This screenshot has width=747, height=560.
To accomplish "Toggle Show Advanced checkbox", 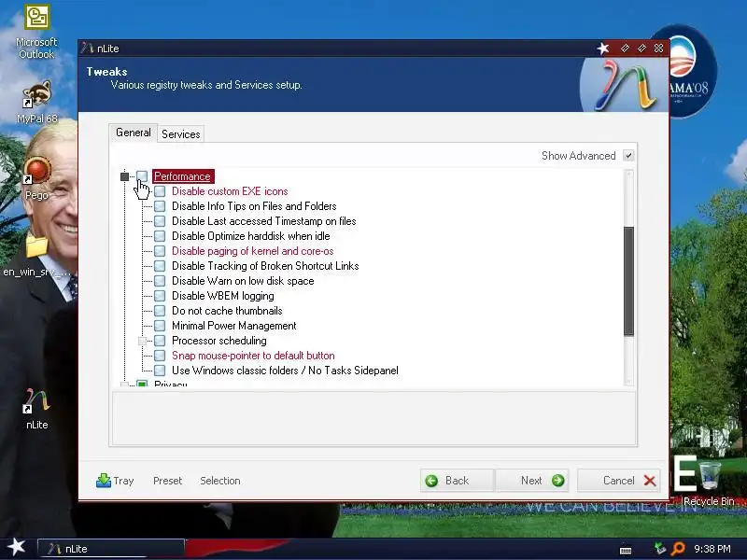I will pos(628,156).
